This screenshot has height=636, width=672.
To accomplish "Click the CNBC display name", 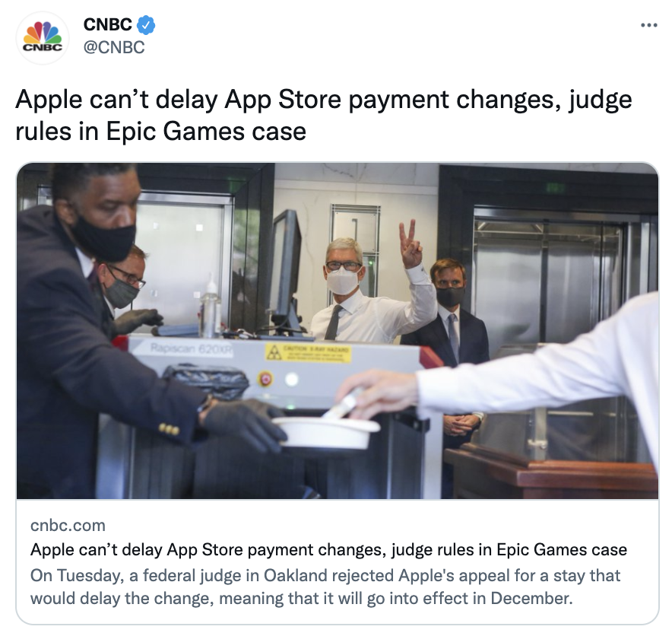I will tap(108, 25).
